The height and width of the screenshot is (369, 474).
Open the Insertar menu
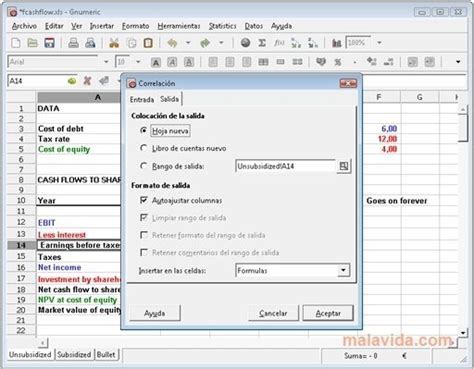coord(102,26)
